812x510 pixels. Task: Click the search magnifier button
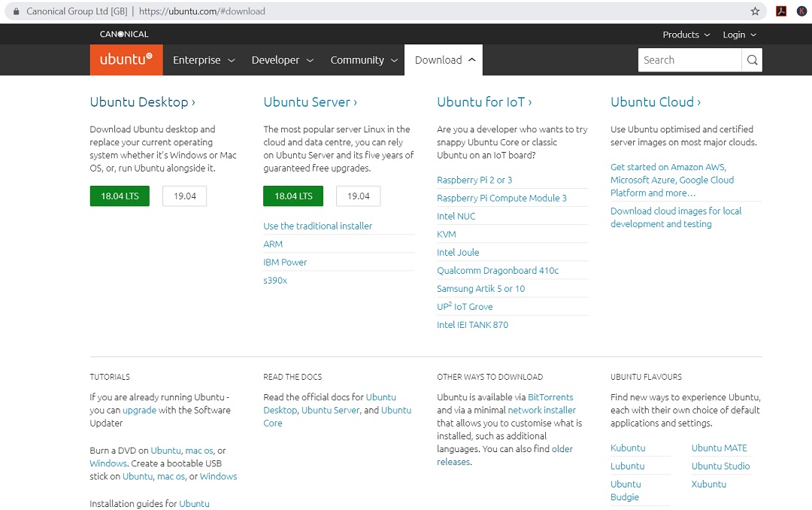752,60
